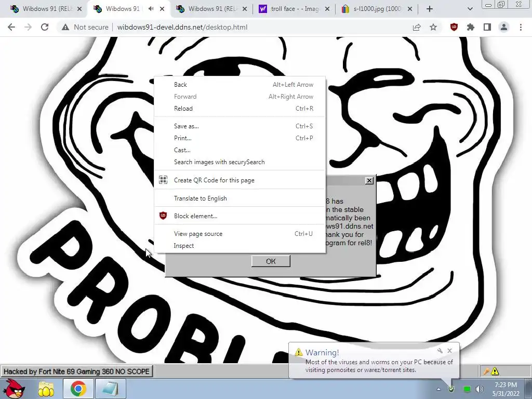Mute the audio icon on second tab

pyautogui.click(x=151, y=9)
